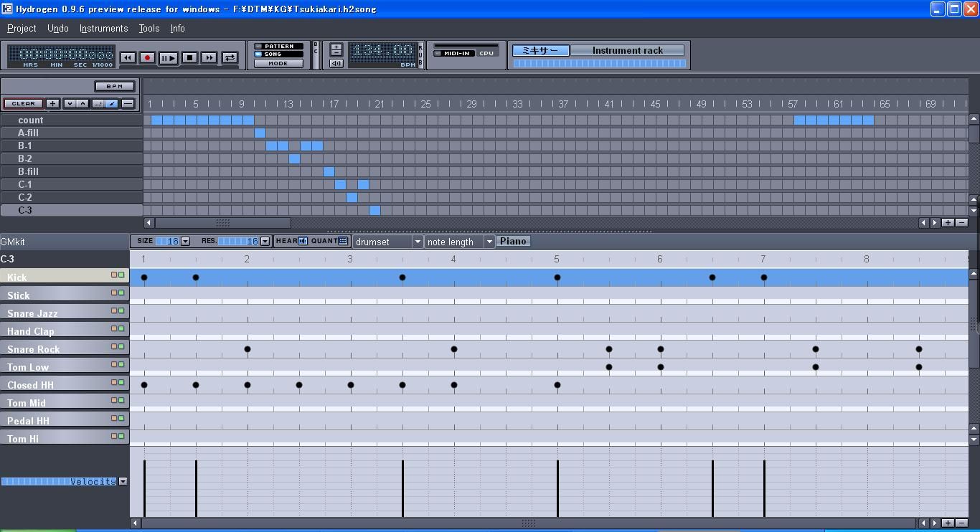Click the MODE button
The width and height of the screenshot is (980, 532).
(278, 63)
